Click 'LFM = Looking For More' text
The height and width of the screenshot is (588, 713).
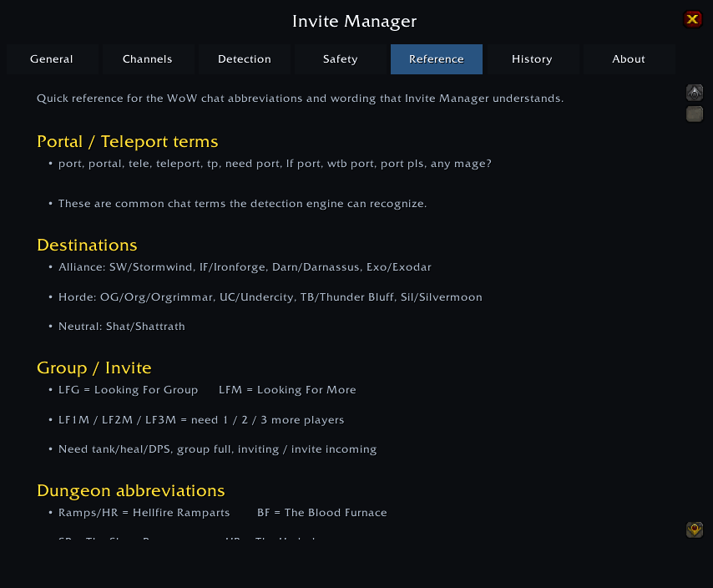tap(287, 390)
